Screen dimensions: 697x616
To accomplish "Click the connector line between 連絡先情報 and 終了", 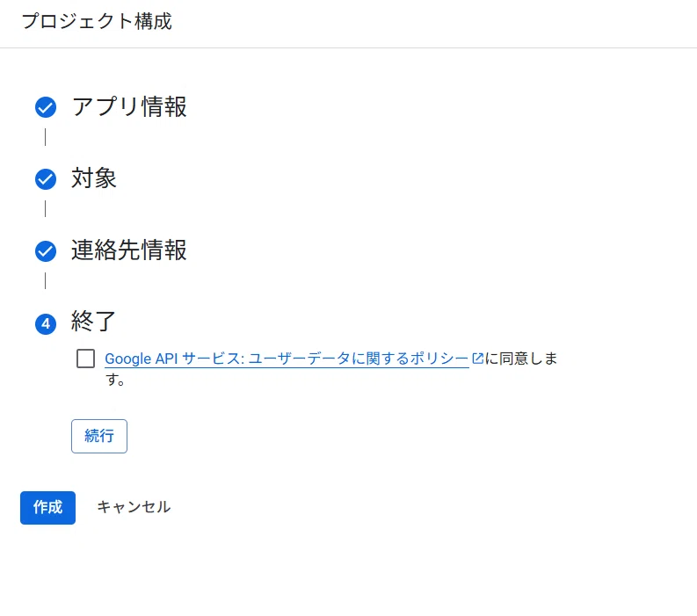I will [x=46, y=281].
